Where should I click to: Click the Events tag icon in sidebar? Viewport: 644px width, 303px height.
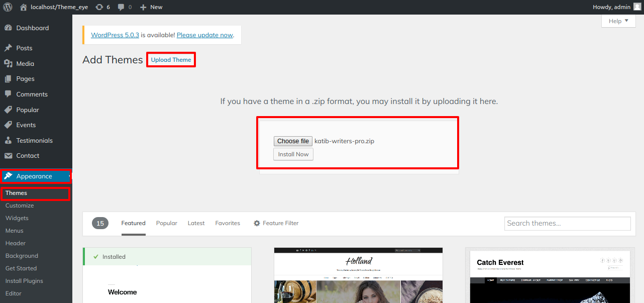8,125
